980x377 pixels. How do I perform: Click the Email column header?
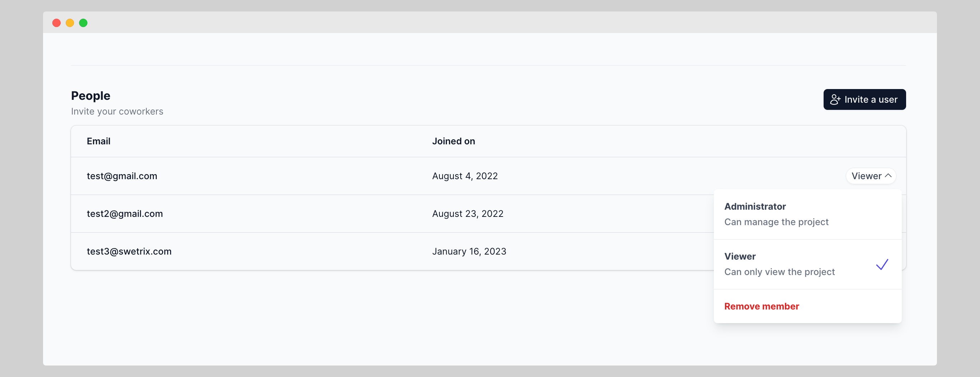pos(99,141)
